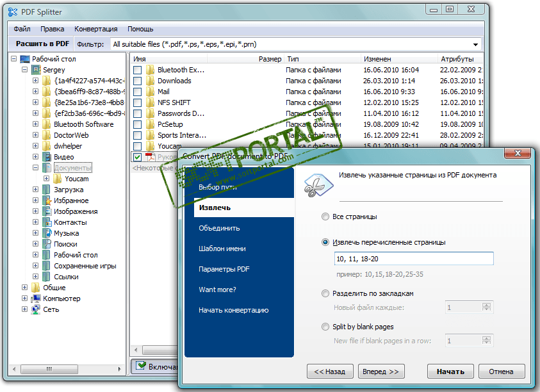Click the Отмена button
Screen dimensions: 540x392
[502, 372]
